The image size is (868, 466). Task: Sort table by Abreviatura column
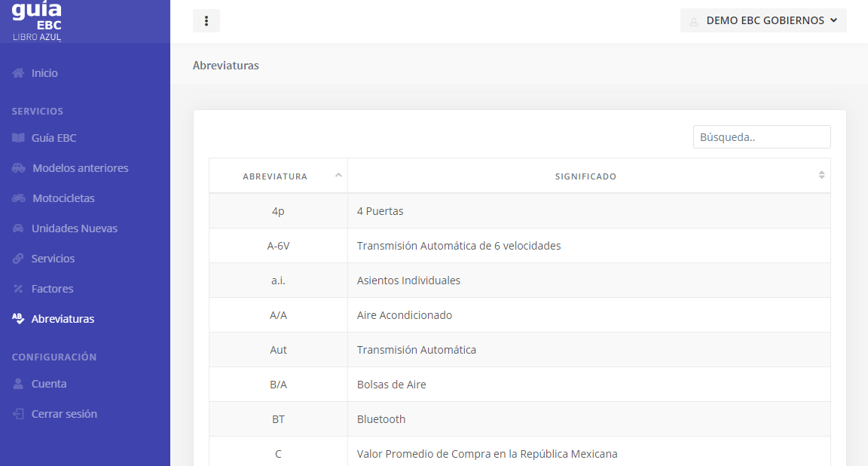point(277,176)
